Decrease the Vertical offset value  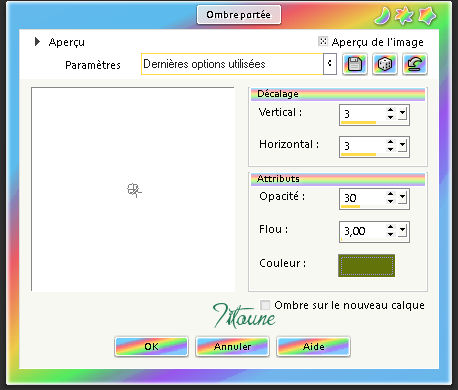pos(390,117)
